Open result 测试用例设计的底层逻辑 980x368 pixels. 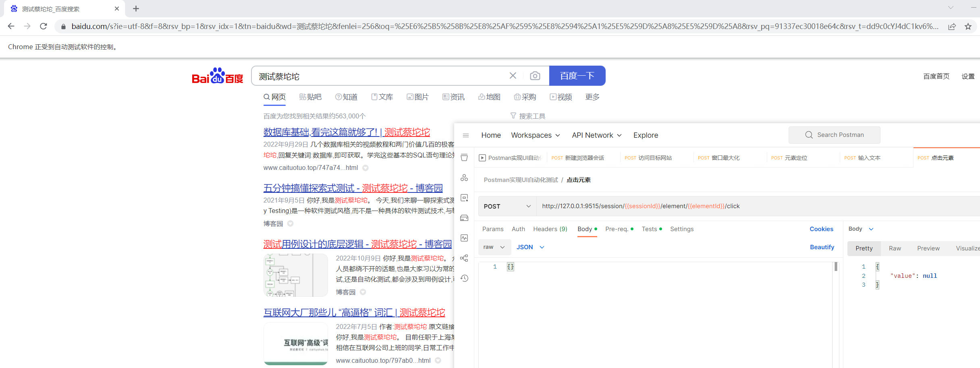tap(357, 244)
